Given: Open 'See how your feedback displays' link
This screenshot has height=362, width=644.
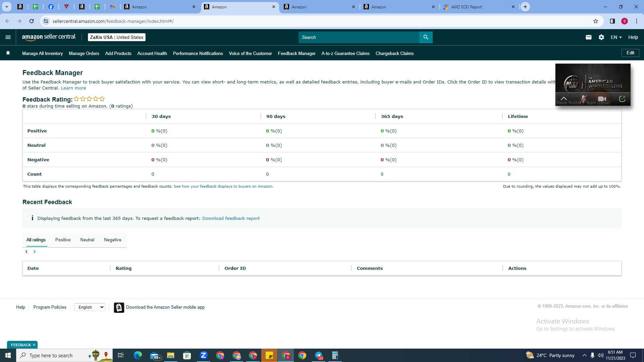Looking at the screenshot, I should (223, 187).
